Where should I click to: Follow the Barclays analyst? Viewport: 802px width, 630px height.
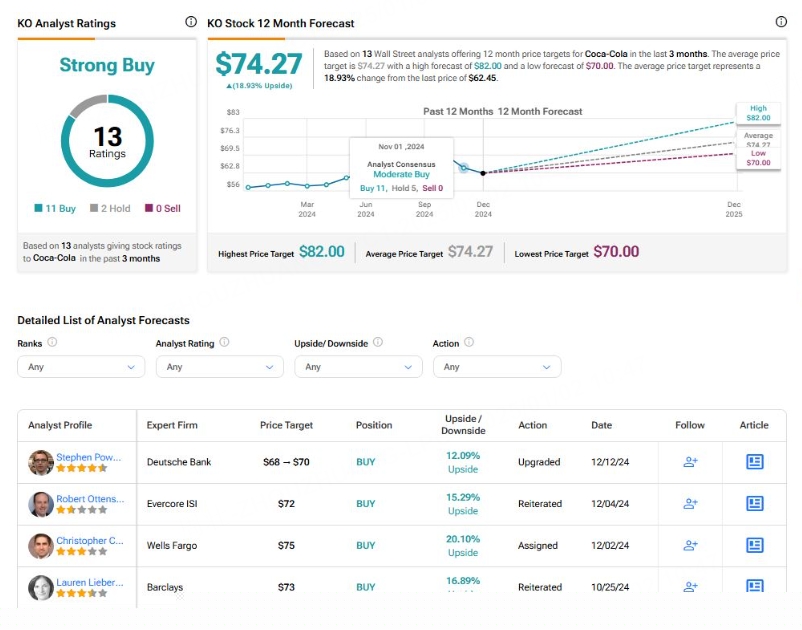coord(690,587)
